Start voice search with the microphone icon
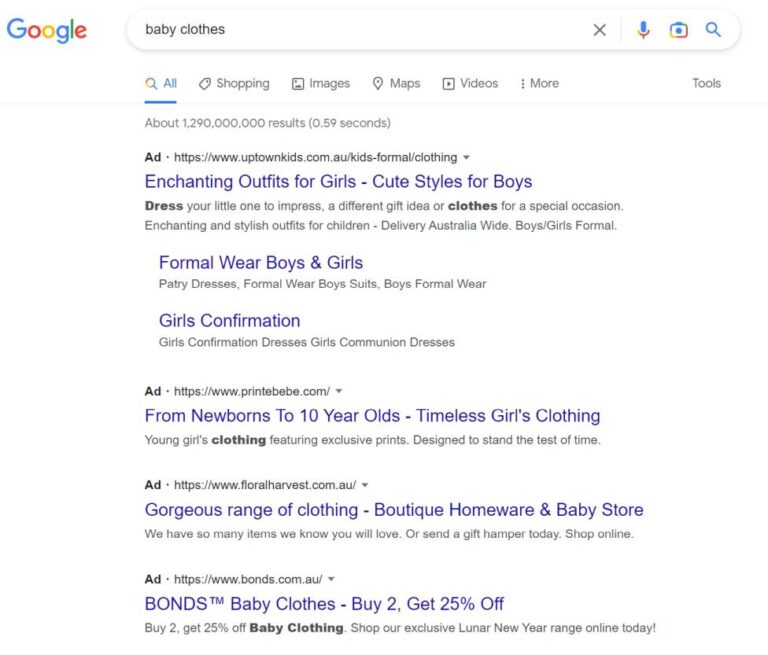768x655 pixels. [x=643, y=30]
